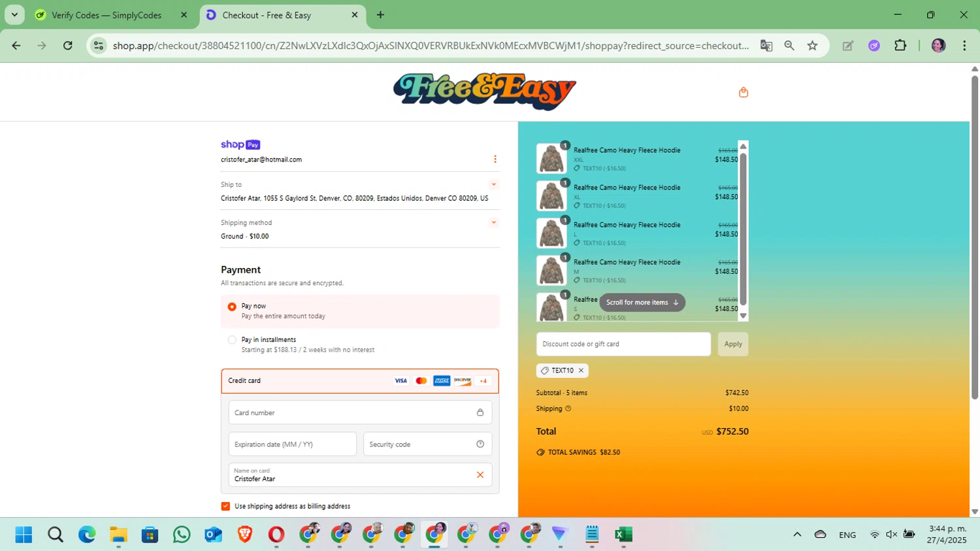
Task: Click the lock icon in Card number
Action: click(x=480, y=412)
